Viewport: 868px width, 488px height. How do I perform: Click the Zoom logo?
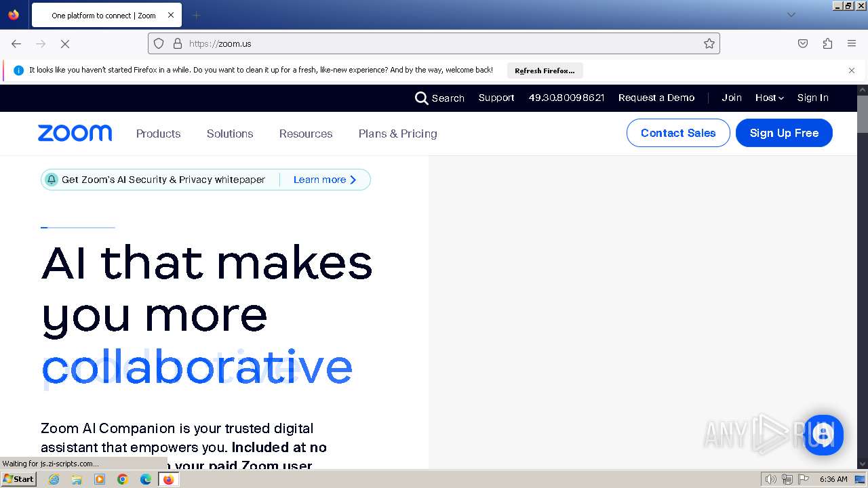(75, 133)
